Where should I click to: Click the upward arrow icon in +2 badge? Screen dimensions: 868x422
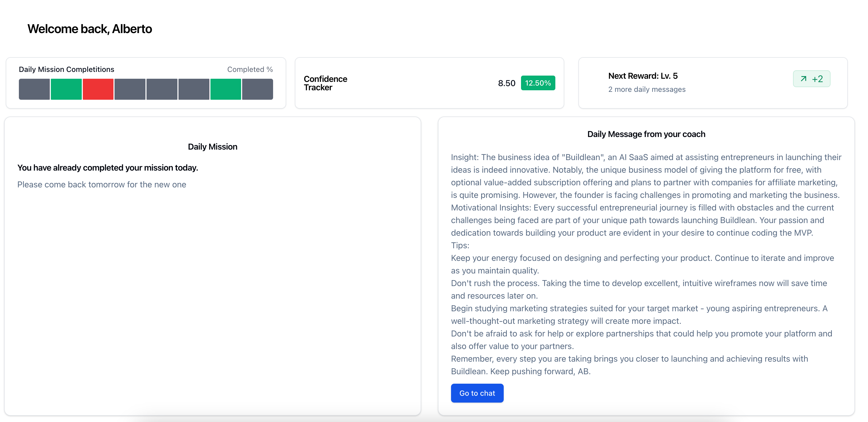point(803,78)
